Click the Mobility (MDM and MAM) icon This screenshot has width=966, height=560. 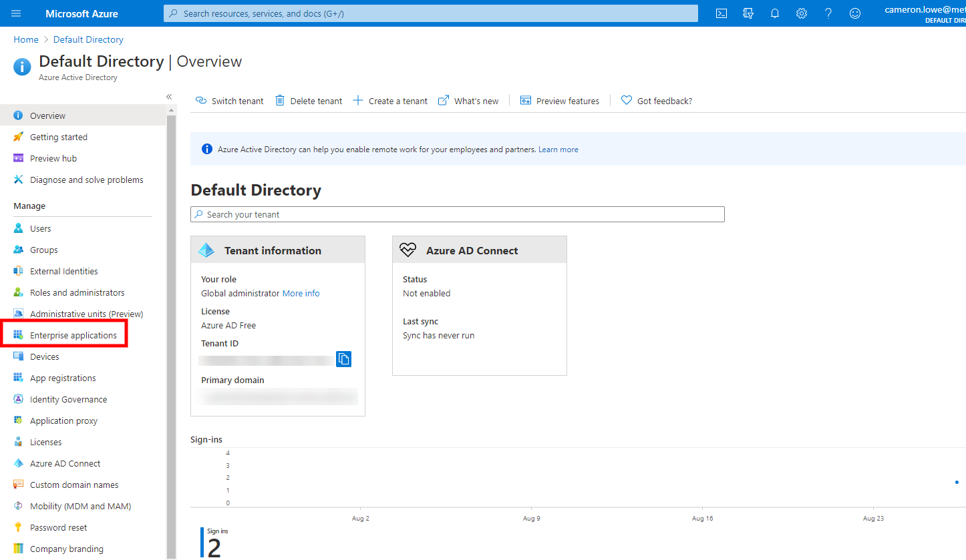(19, 506)
